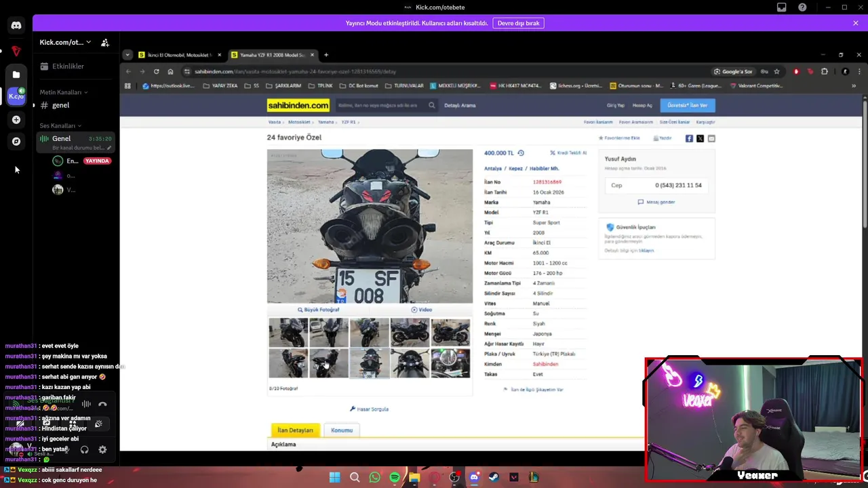This screenshot has width=868, height=488.
Task: Click the 'Devre dışı bırak' button
Action: [x=519, y=23]
